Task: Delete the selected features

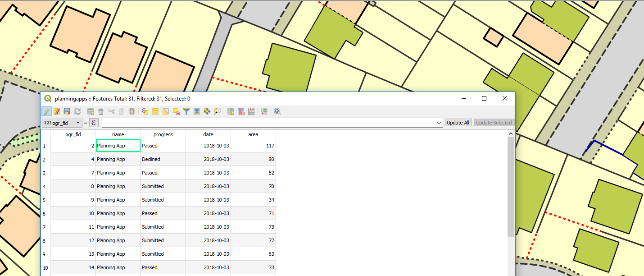Action: pos(101,111)
